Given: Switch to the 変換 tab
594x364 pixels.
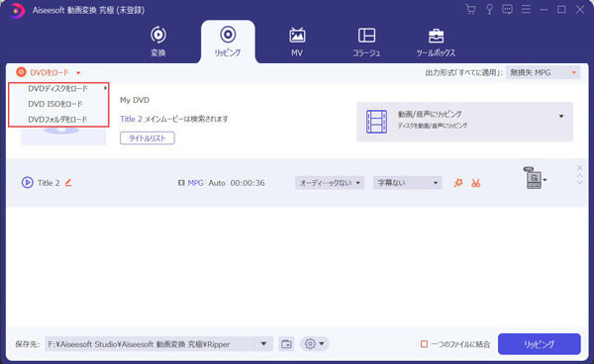Looking at the screenshot, I should [x=158, y=42].
